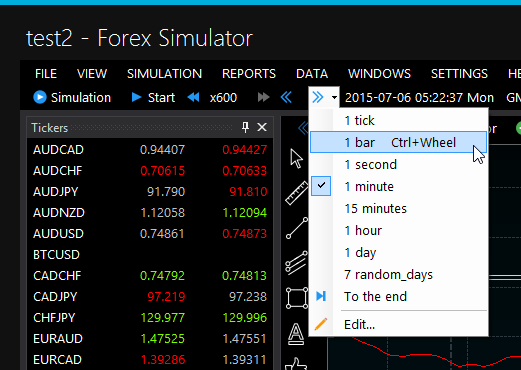Select the parallel channel drawing tool
Image resolution: width=521 pixels, height=370 pixels.
tap(296, 263)
